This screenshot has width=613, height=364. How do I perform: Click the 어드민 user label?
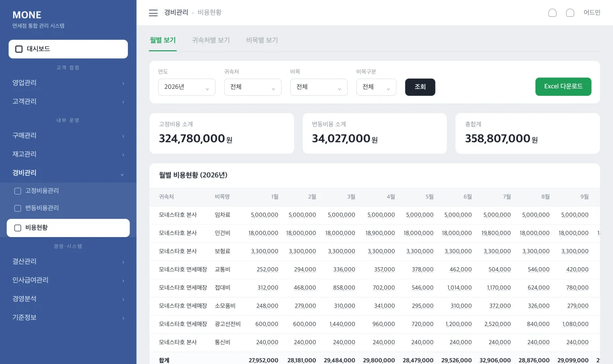592,13
